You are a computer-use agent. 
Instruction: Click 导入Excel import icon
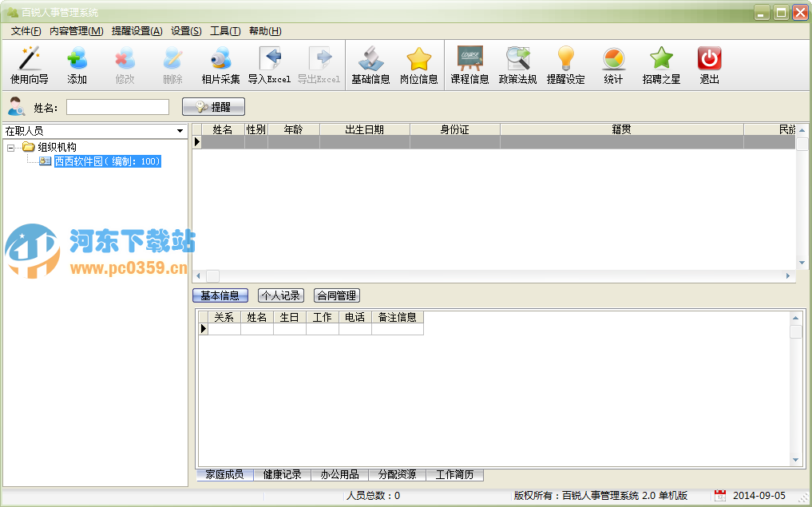[x=269, y=58]
